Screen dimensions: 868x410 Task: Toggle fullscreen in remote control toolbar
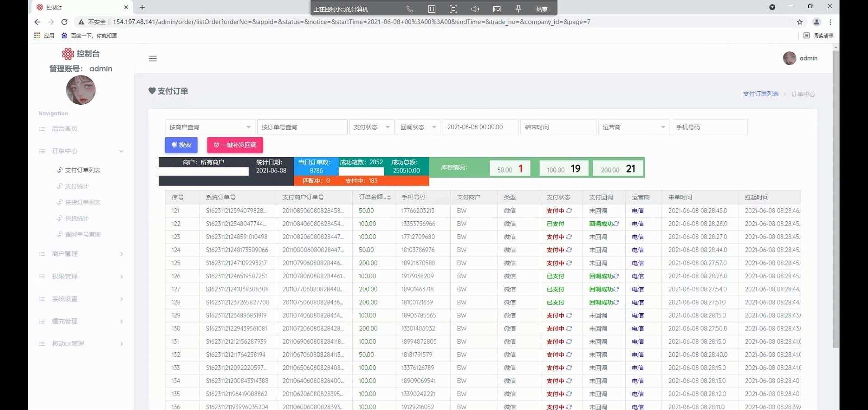[453, 9]
